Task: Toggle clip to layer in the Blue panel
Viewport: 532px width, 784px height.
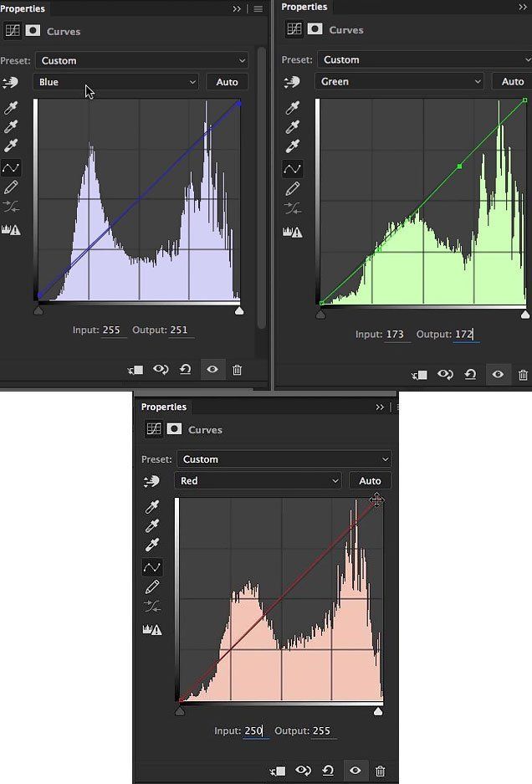Action: [x=136, y=370]
